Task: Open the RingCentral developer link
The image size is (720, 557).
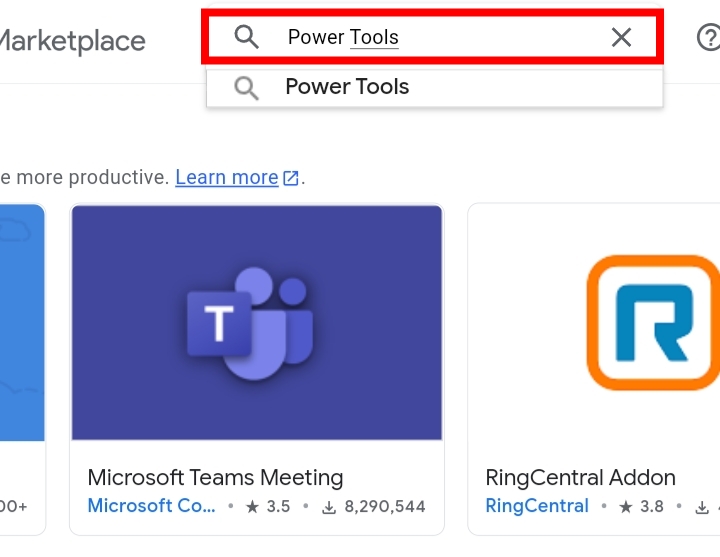Action: [x=537, y=506]
